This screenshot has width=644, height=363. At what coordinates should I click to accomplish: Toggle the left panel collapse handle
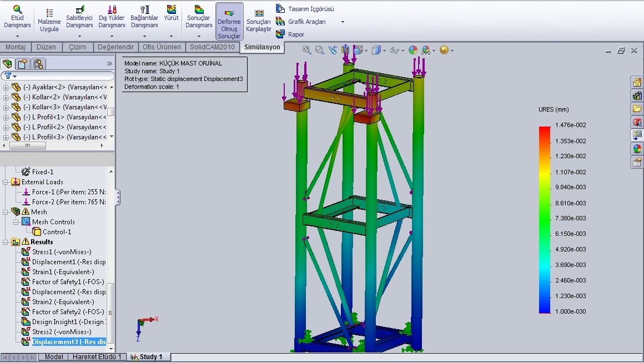click(118, 197)
